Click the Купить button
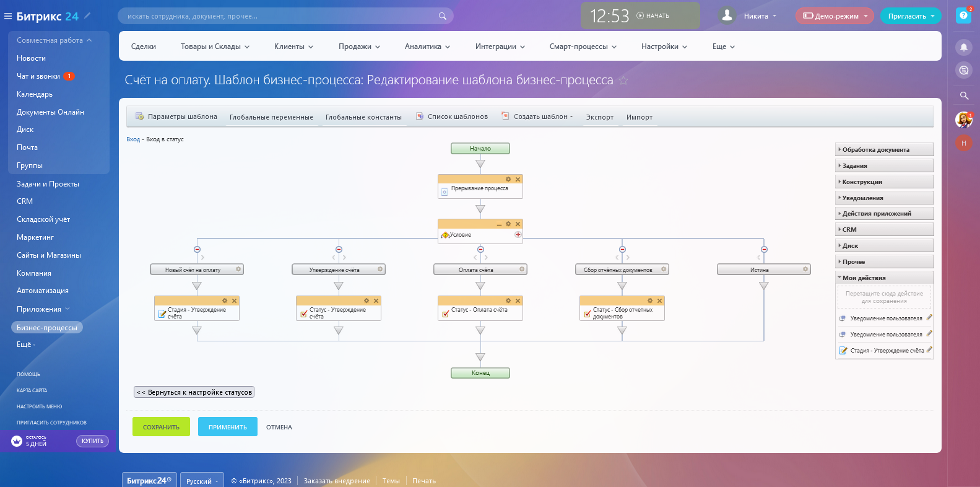This screenshot has width=980, height=487. coord(92,441)
